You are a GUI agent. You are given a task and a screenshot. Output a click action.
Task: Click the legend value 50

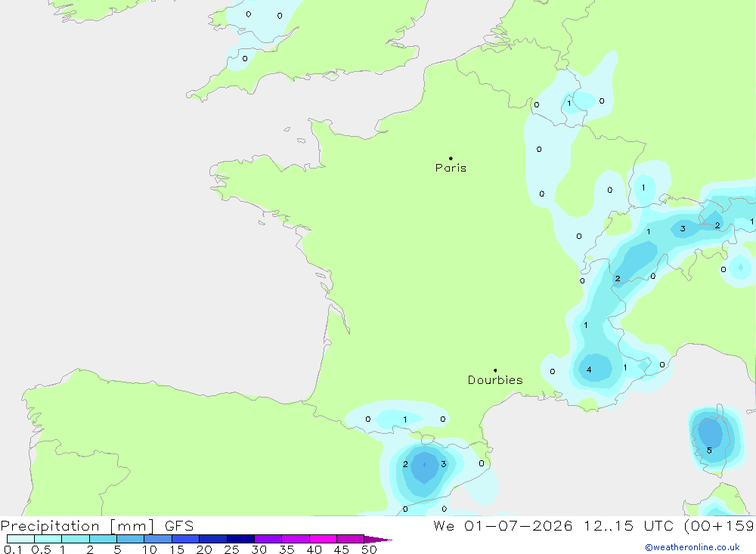pyautogui.click(x=369, y=549)
